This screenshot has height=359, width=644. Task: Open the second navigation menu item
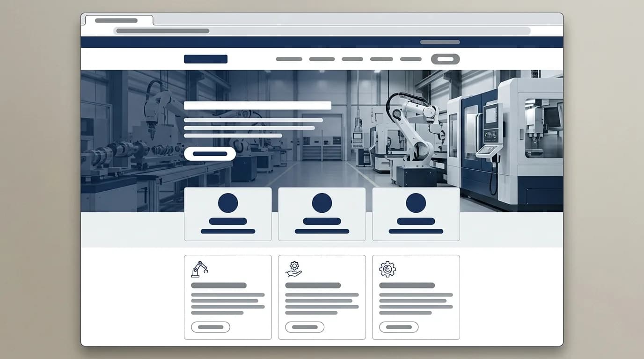322,59
